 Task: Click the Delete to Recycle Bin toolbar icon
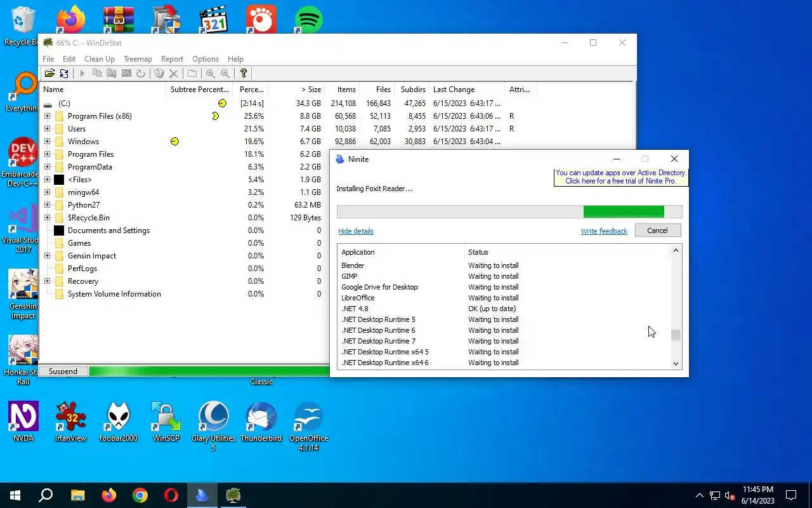(x=159, y=74)
